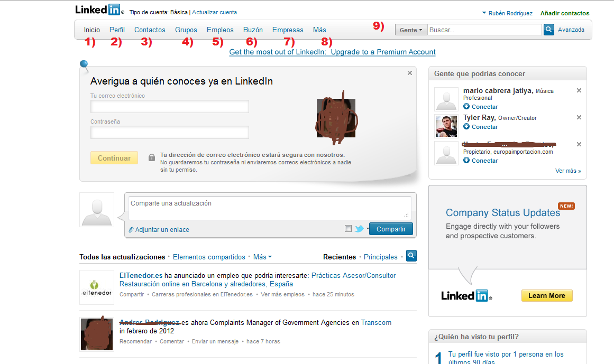Open the Gente search type dropdown

[x=411, y=30]
